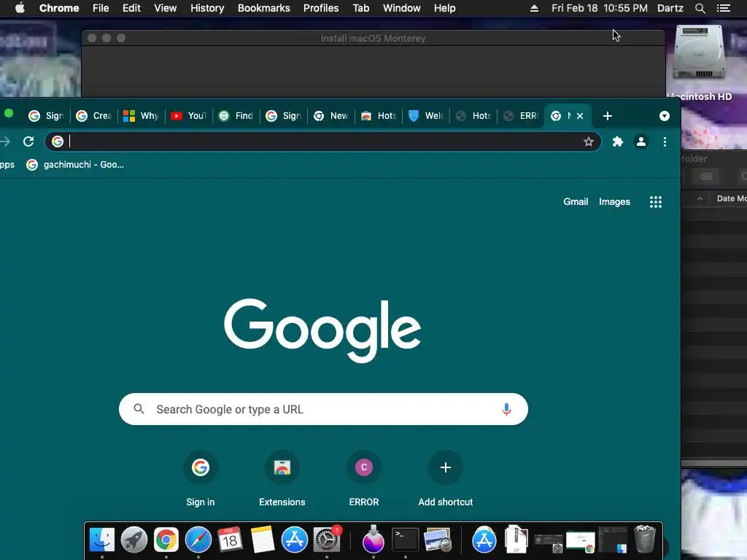Click the Sign in shortcut tile
Screen dimensions: 747x560
click(x=200, y=478)
